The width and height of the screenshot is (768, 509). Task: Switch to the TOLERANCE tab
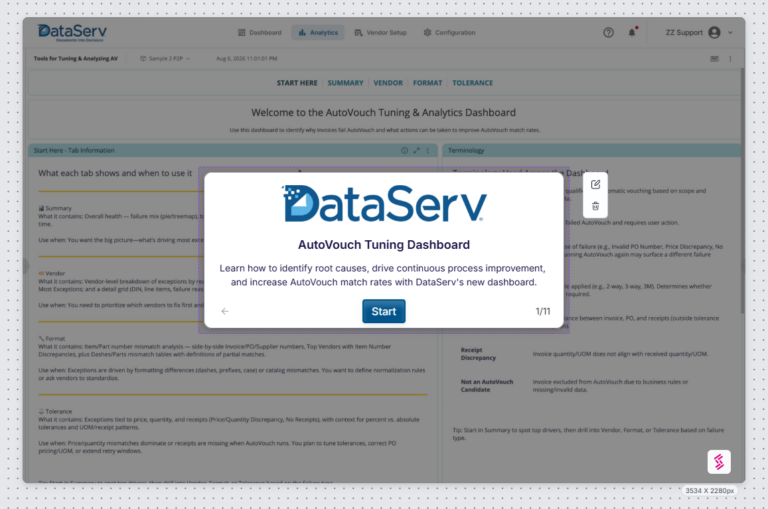(x=472, y=83)
